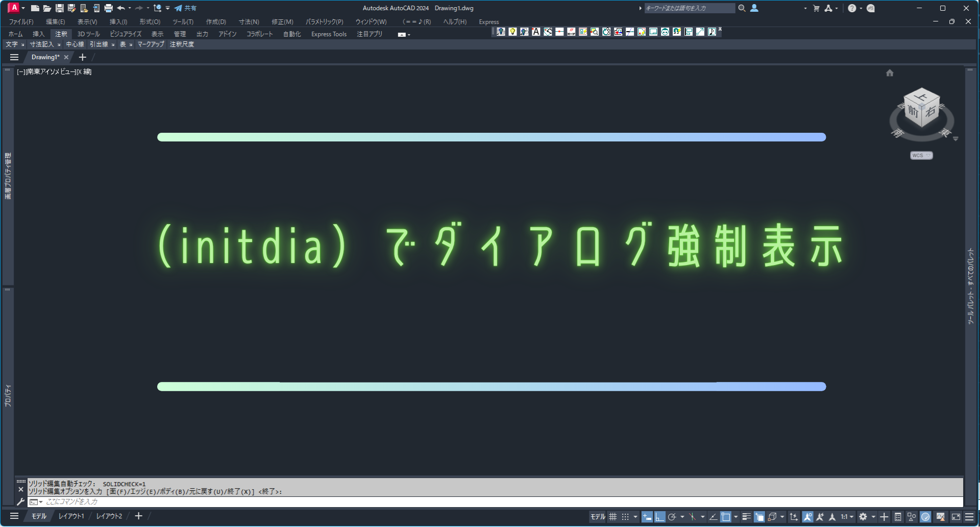Click the 共有 share button
This screenshot has width=980, height=527.
[x=186, y=8]
